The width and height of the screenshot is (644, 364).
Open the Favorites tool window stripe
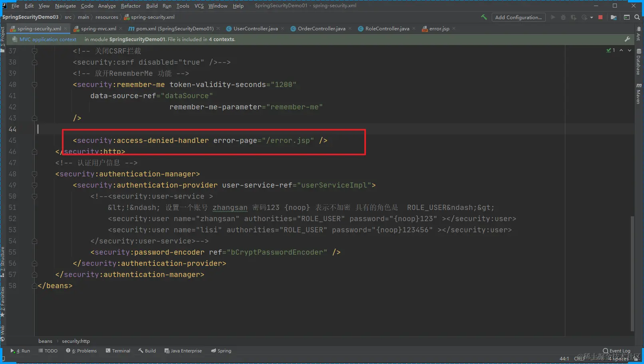3,302
